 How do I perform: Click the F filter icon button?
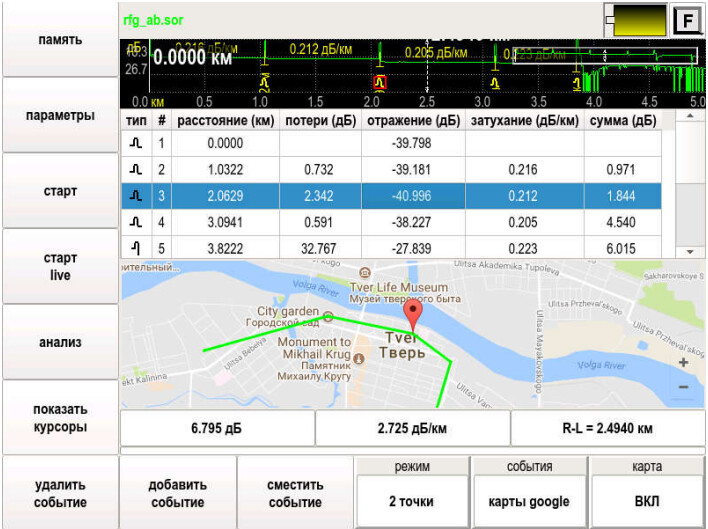point(687,20)
